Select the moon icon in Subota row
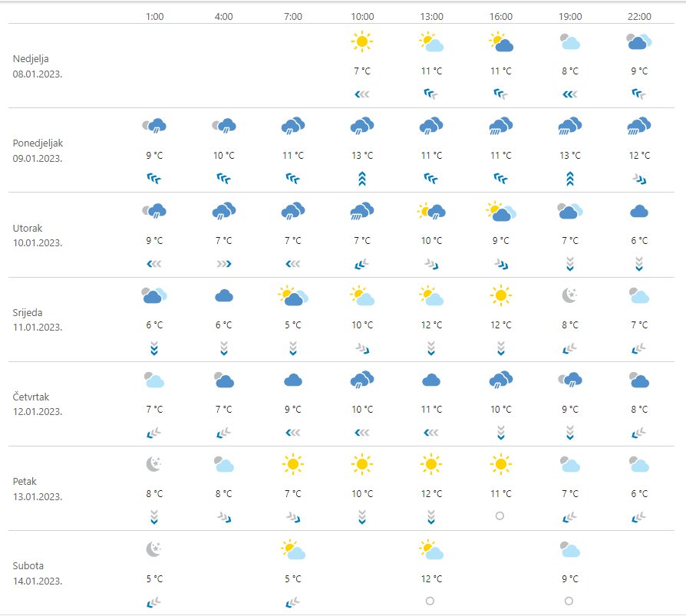Screen dimensions: 686x616 tap(154, 548)
